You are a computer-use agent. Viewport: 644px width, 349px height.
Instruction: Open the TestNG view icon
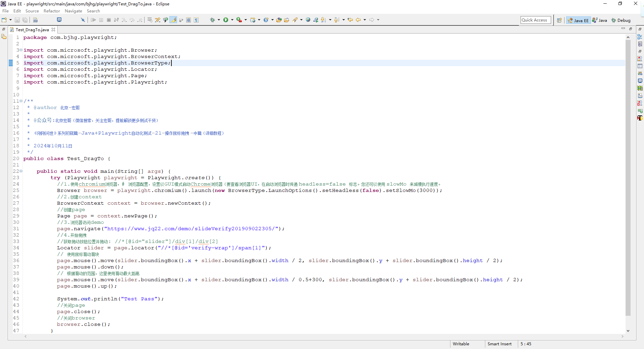[x=640, y=118]
